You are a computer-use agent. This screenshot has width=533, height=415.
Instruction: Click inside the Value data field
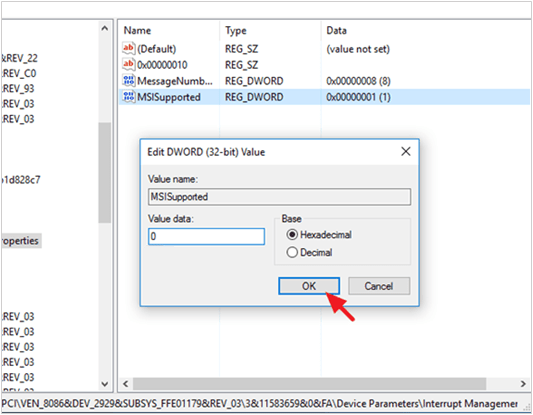point(206,236)
